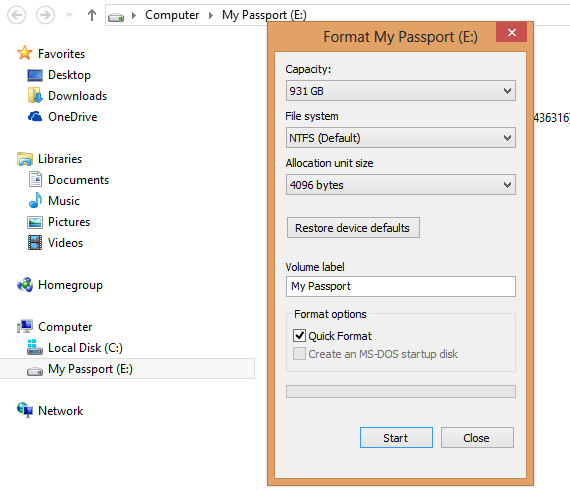
Task: Close the Format My Passport dialog
Action: (511, 32)
